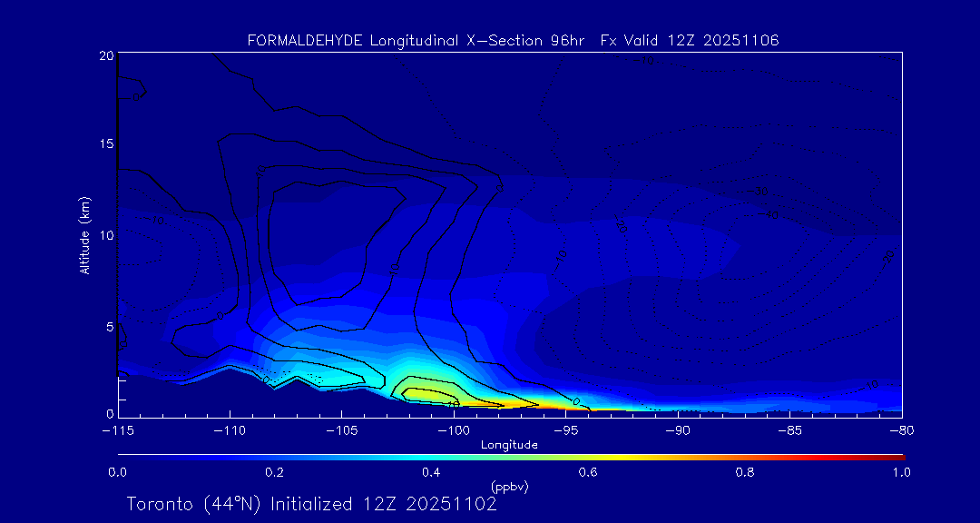Click the 0.0 label under the color bar

tap(117, 472)
